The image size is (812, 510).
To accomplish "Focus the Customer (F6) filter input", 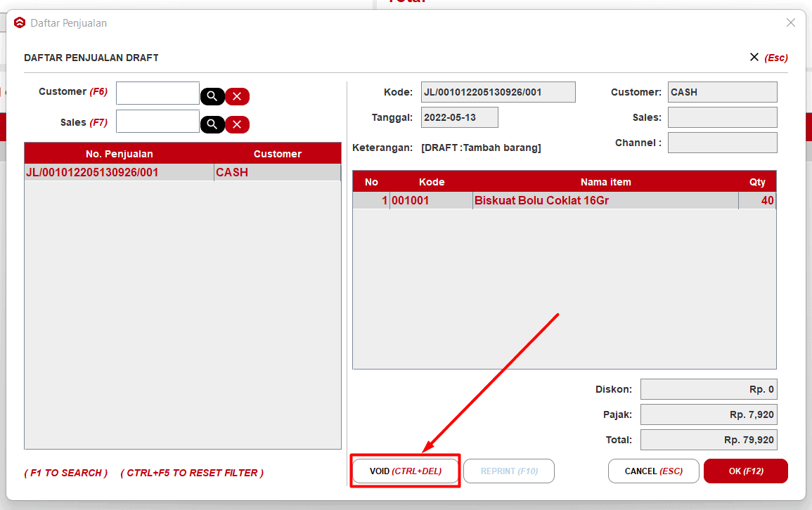I will (x=157, y=93).
